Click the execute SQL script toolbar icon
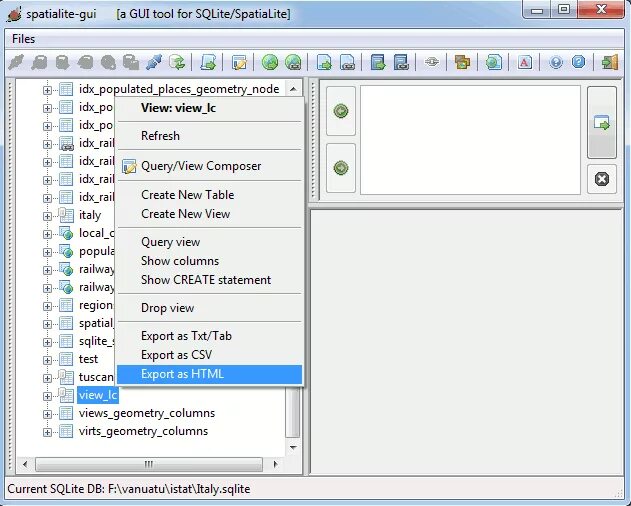Viewport: 631px width, 506px height. click(208, 62)
